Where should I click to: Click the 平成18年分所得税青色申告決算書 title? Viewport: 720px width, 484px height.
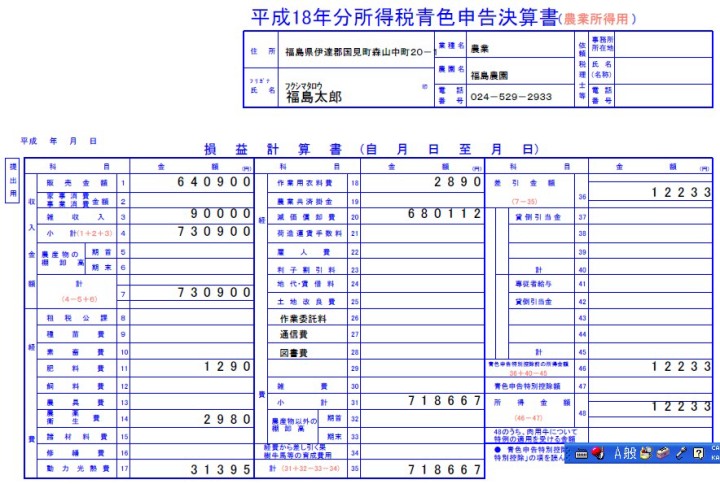click(405, 17)
